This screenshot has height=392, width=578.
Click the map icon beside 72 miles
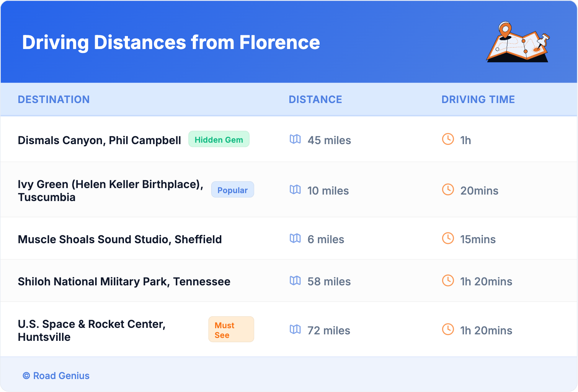(x=295, y=329)
